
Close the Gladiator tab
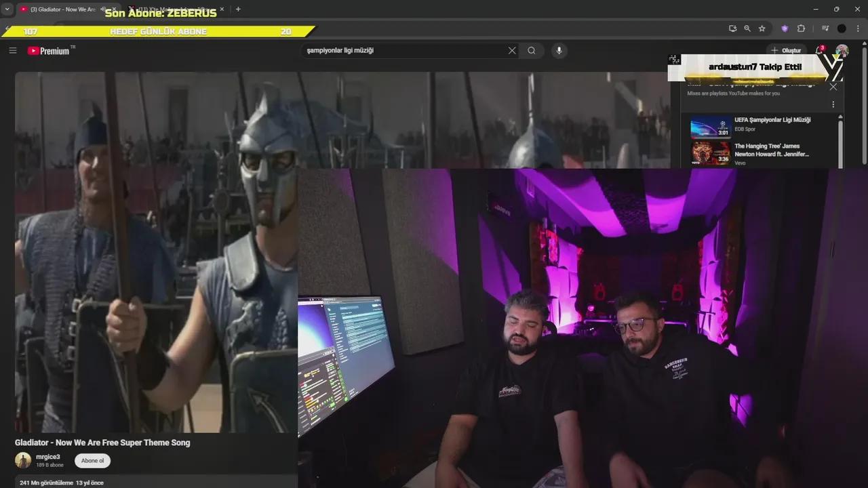[114, 9]
